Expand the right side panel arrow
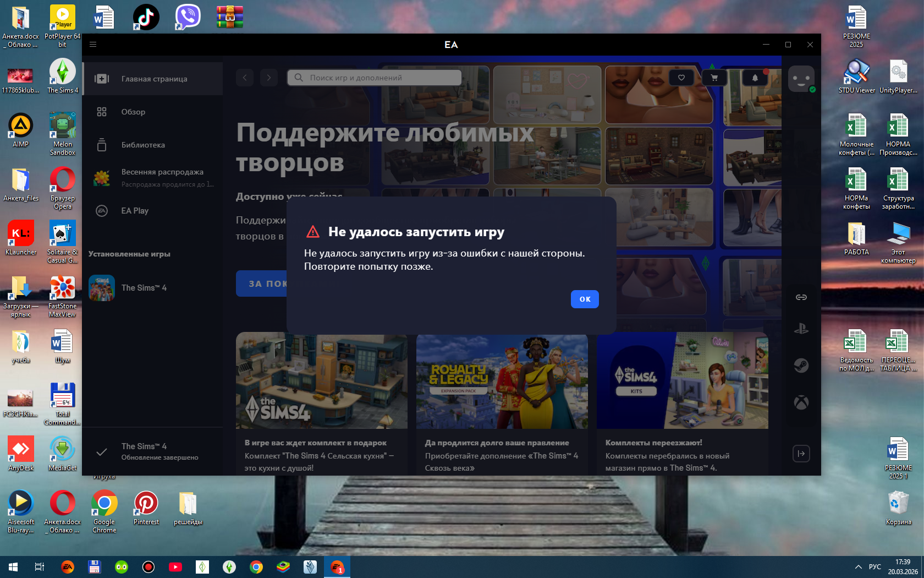The height and width of the screenshot is (578, 924). click(x=801, y=454)
